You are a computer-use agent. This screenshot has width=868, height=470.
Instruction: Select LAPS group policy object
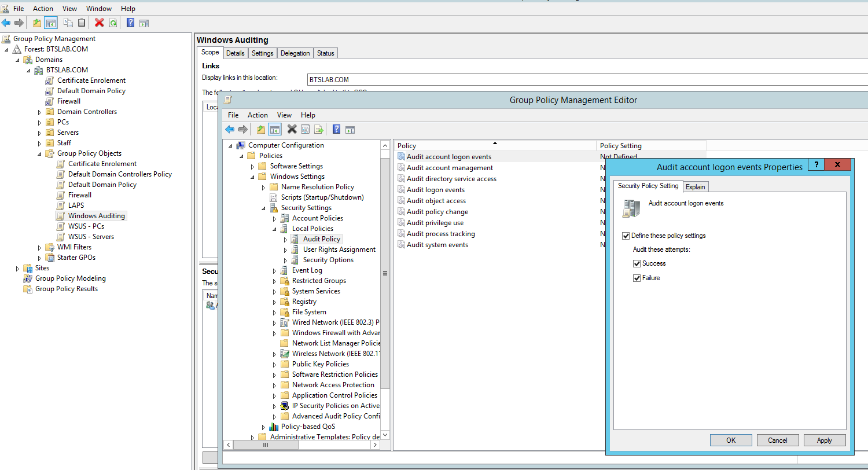[76, 205]
